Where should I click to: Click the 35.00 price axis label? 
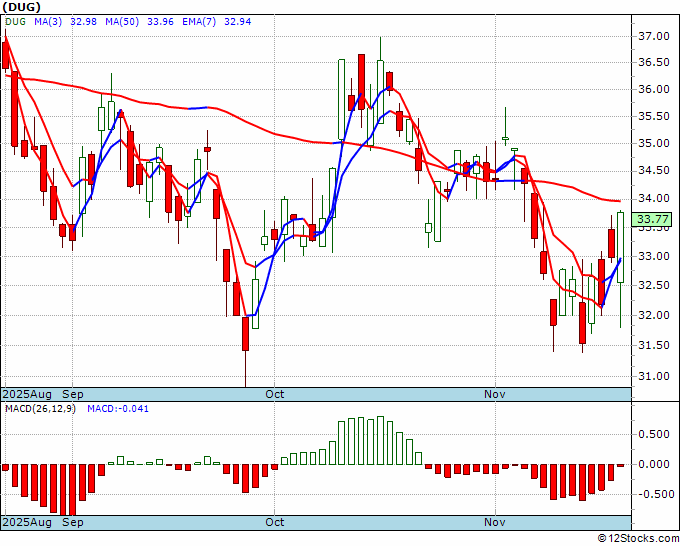654,144
